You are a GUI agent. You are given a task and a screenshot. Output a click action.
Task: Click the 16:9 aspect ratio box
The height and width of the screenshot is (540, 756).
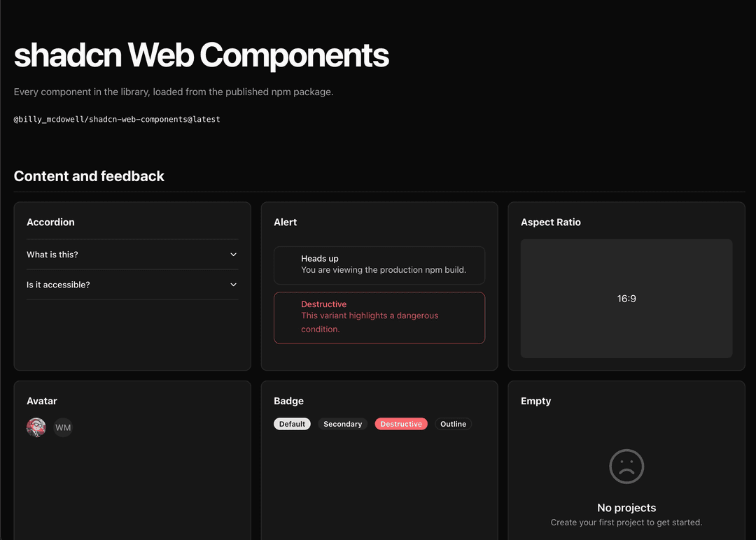pyautogui.click(x=626, y=299)
